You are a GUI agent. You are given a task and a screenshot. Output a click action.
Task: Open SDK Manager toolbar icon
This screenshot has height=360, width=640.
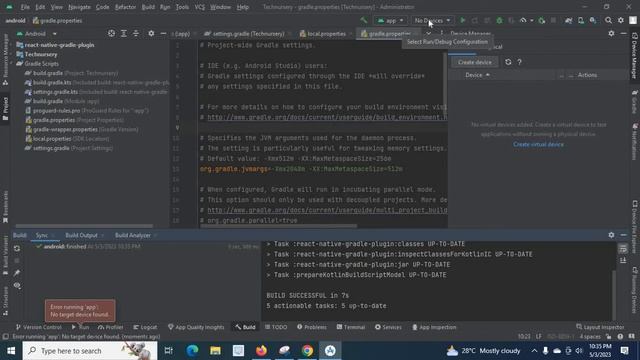(593, 20)
